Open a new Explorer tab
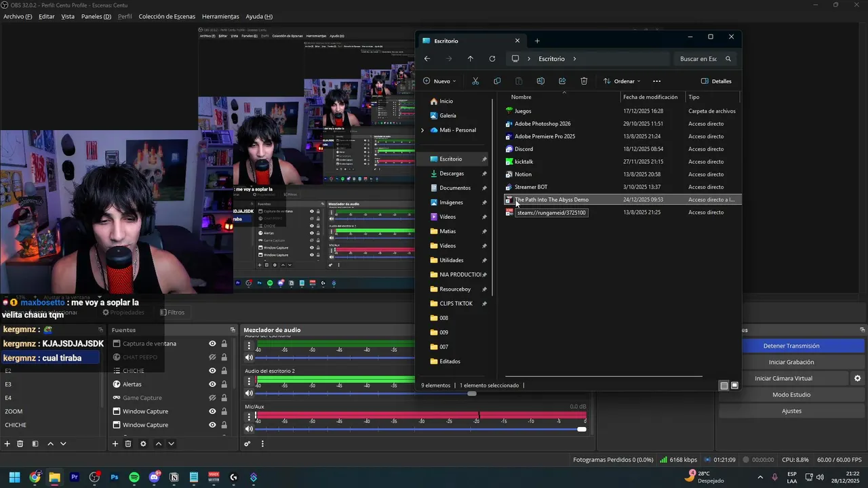This screenshot has height=488, width=868. click(x=537, y=41)
